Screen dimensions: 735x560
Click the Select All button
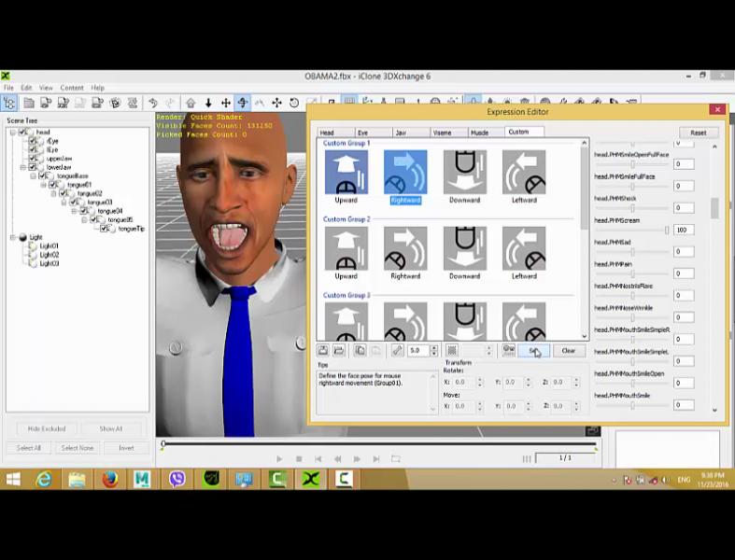[x=29, y=448]
